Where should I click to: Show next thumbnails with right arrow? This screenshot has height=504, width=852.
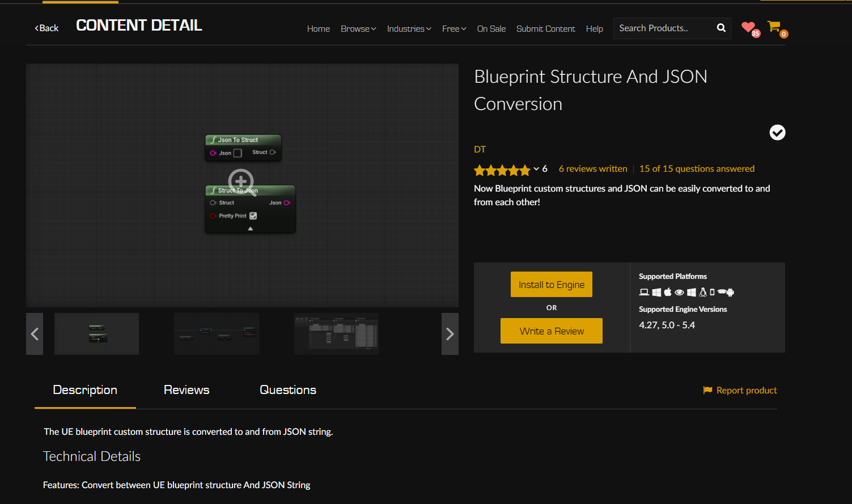(x=450, y=334)
